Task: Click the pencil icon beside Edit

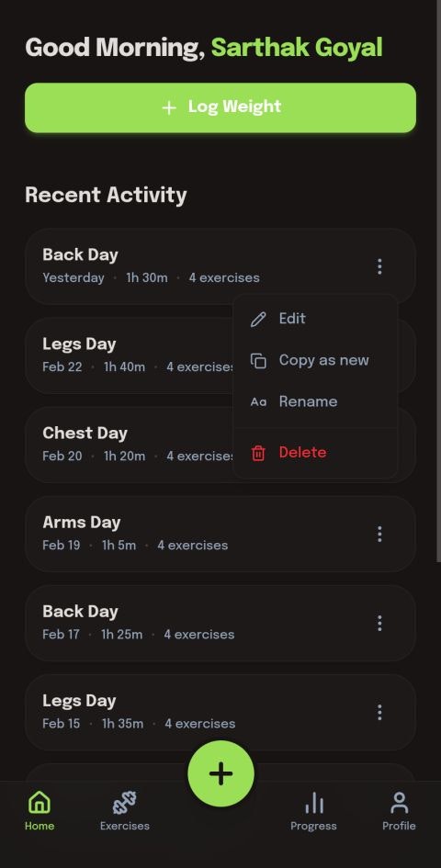Action: pyautogui.click(x=259, y=319)
